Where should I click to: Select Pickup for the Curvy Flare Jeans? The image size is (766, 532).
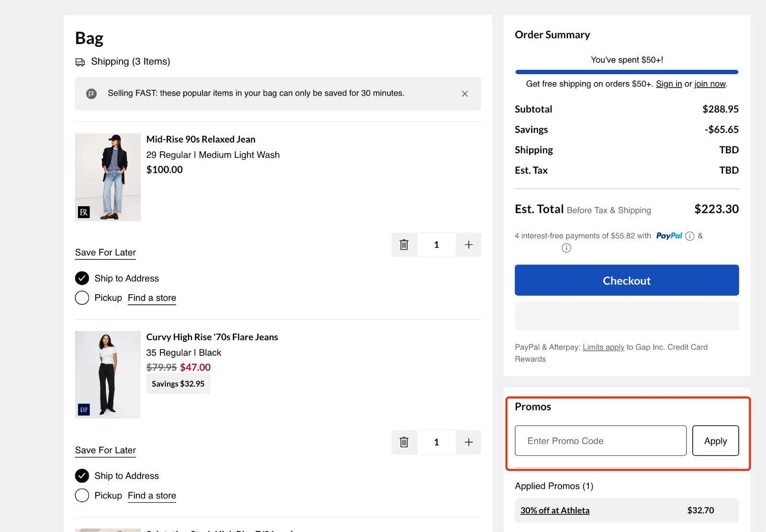point(82,495)
